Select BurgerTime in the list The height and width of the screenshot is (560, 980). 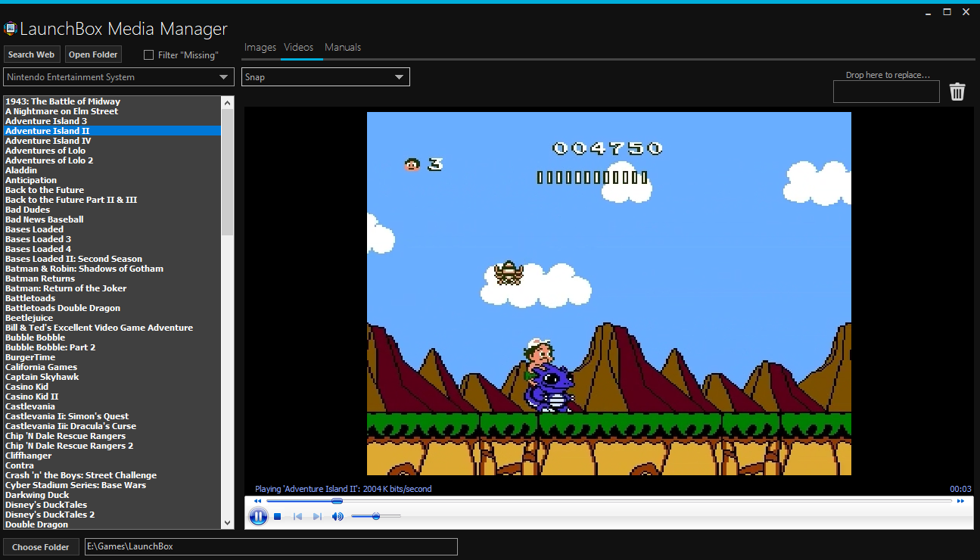coord(30,357)
